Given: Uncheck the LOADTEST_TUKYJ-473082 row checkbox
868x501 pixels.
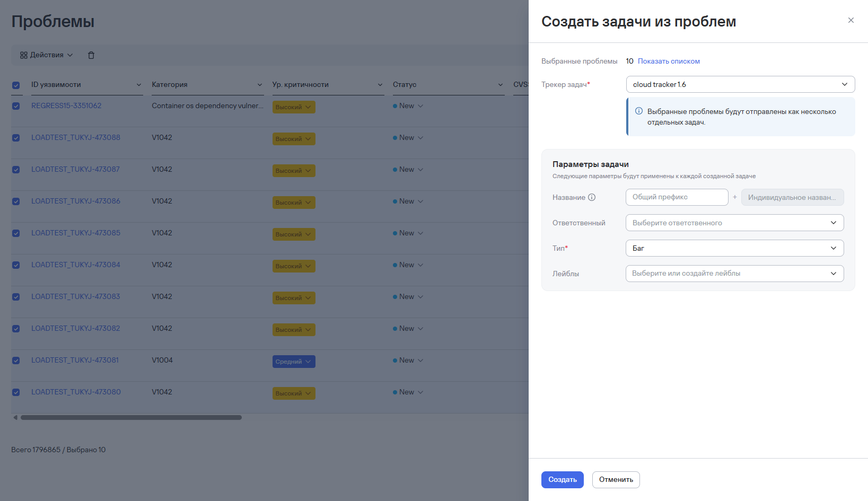Looking at the screenshot, I should pyautogui.click(x=16, y=329).
